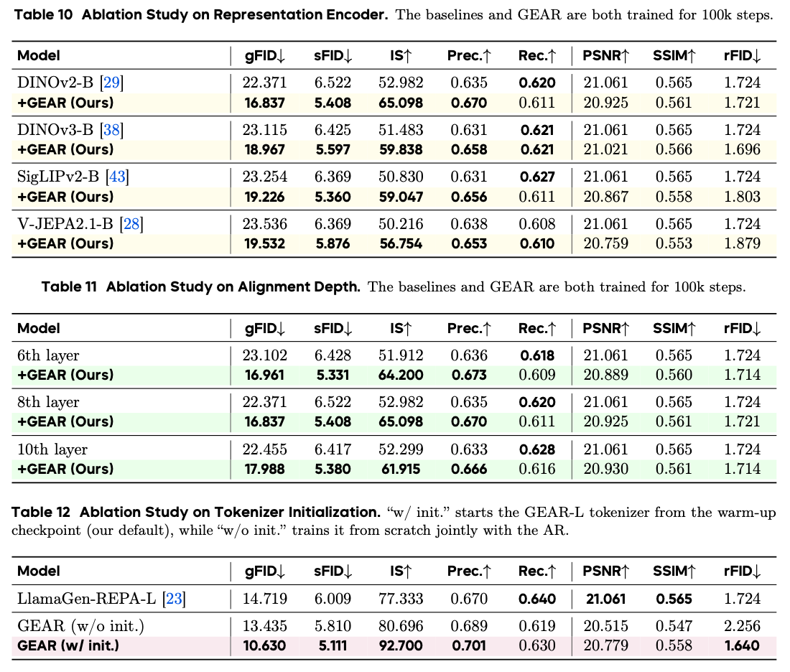
Task: Click the PSNR header in Table 11
Action: (606, 328)
